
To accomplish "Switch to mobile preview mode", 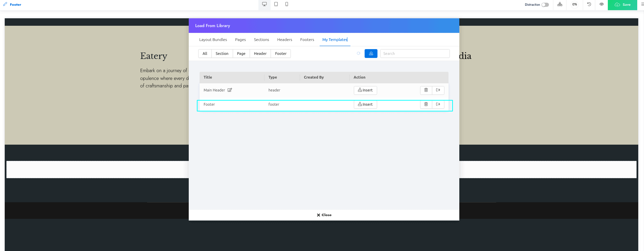I will pos(287,4).
